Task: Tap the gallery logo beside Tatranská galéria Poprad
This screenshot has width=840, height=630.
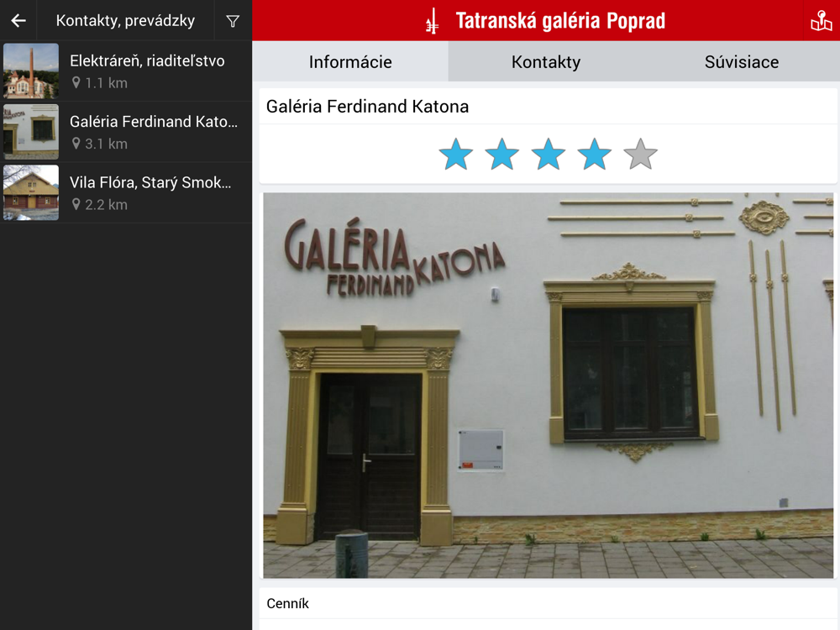Action: click(x=433, y=22)
